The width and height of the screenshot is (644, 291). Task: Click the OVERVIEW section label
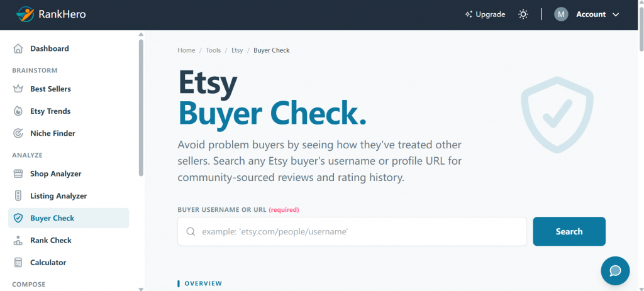coord(203,283)
